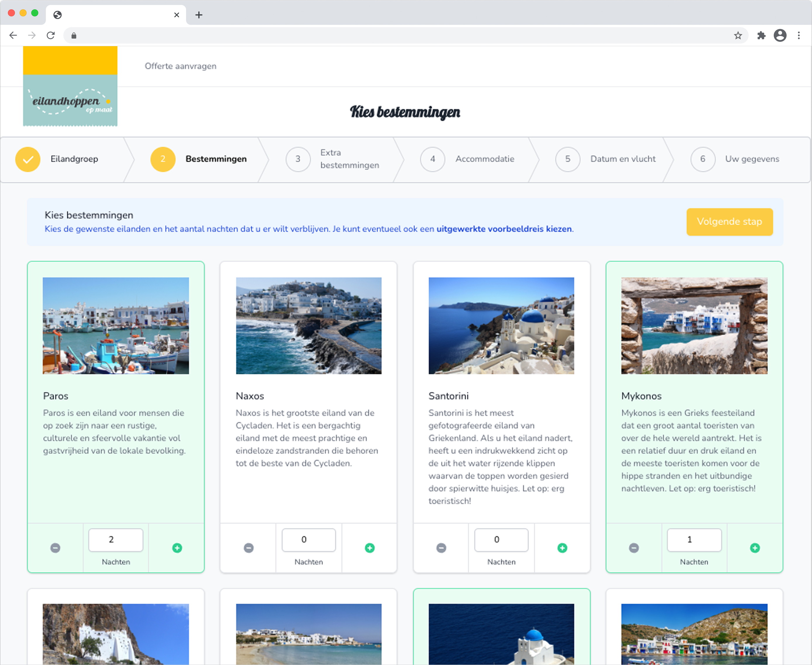Add a night to Naxos
Viewport: 812px width, 665px height.
(x=370, y=548)
